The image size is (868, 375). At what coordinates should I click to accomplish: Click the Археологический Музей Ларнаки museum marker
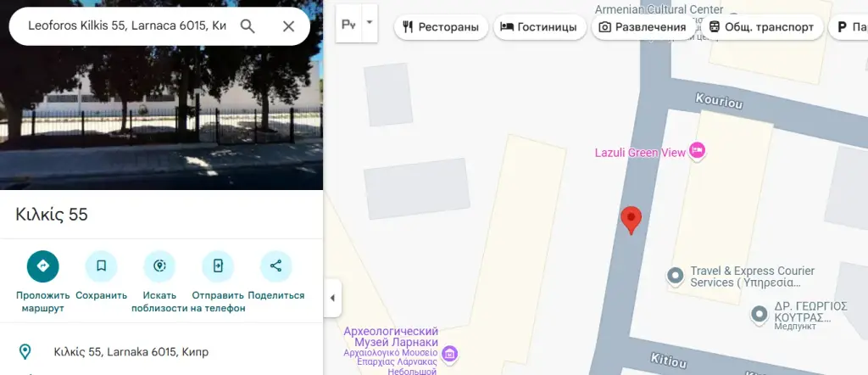coord(449,353)
